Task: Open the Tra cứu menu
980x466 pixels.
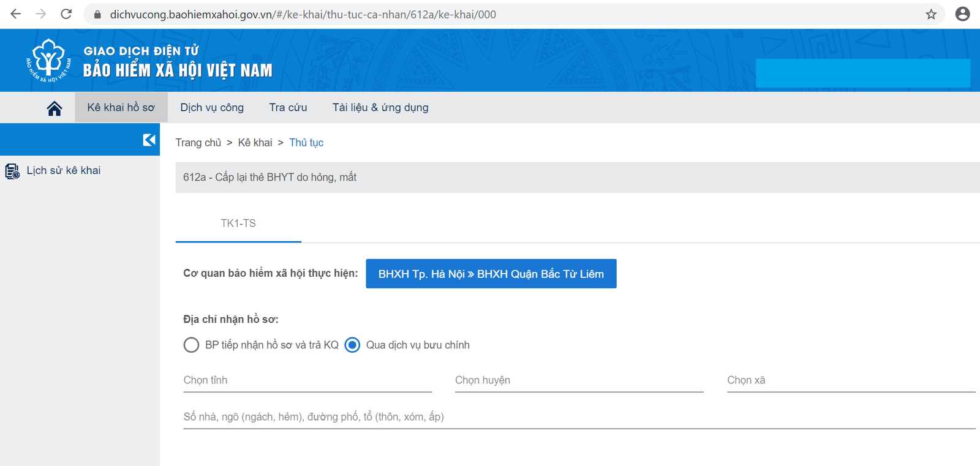Action: 288,108
